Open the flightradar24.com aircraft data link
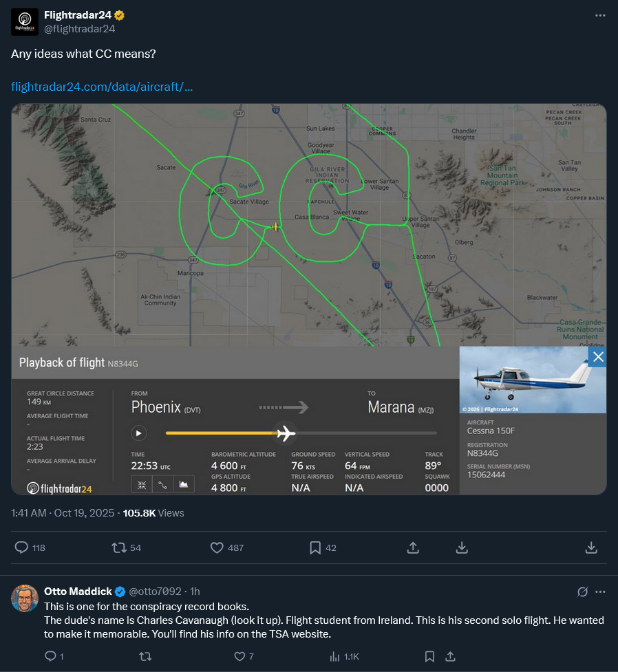This screenshot has height=672, width=618. (102, 87)
